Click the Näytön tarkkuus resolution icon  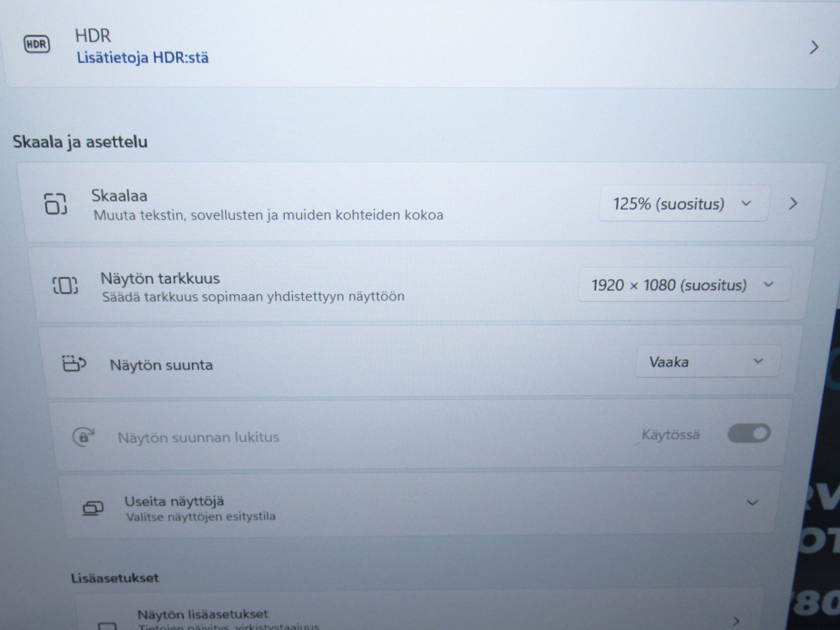(65, 285)
